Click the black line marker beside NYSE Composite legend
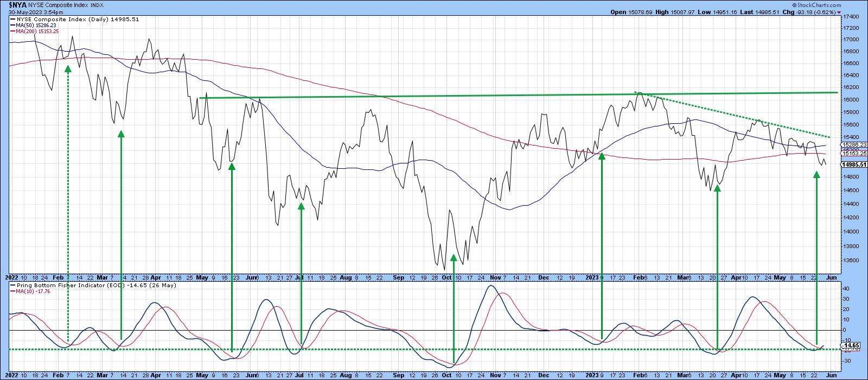Image resolution: width=868 pixels, height=380 pixels. pos(11,19)
